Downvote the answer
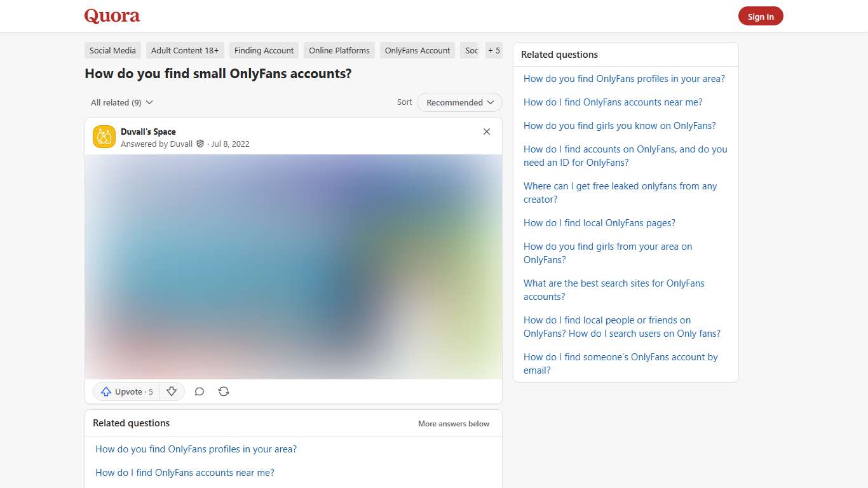Image resolution: width=868 pixels, height=488 pixels. (172, 391)
